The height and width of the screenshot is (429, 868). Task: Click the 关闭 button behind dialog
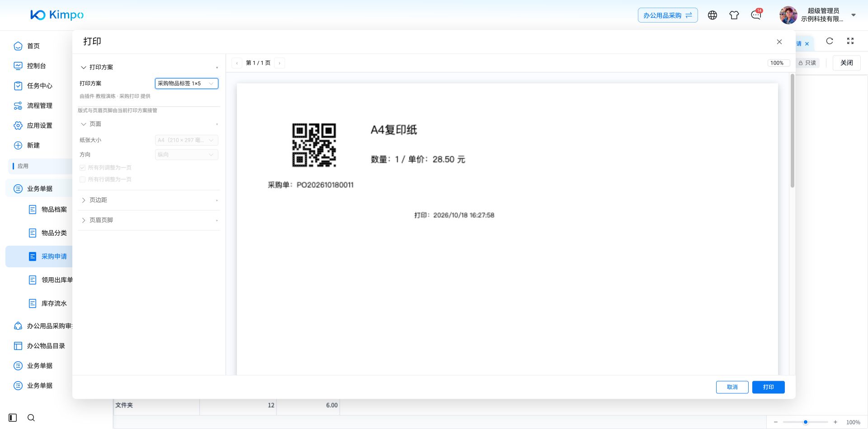click(847, 63)
